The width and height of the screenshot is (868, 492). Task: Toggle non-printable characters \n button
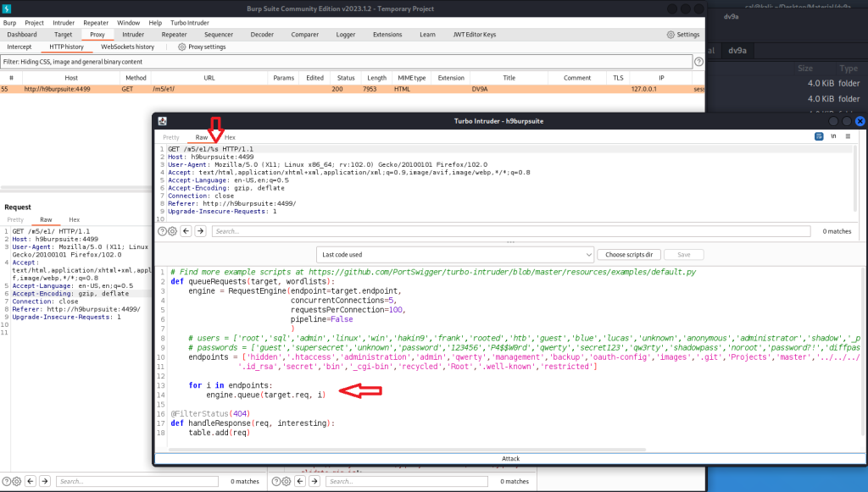pyautogui.click(x=833, y=136)
